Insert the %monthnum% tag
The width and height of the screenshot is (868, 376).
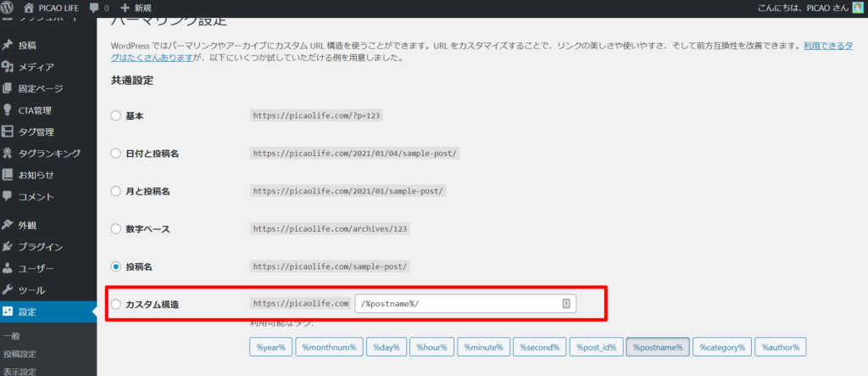[x=329, y=347]
